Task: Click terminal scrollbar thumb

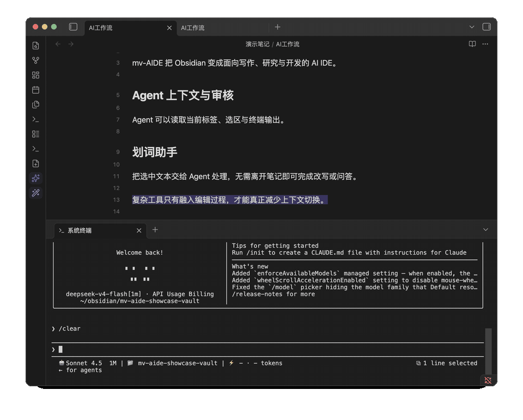Action: coord(488,351)
